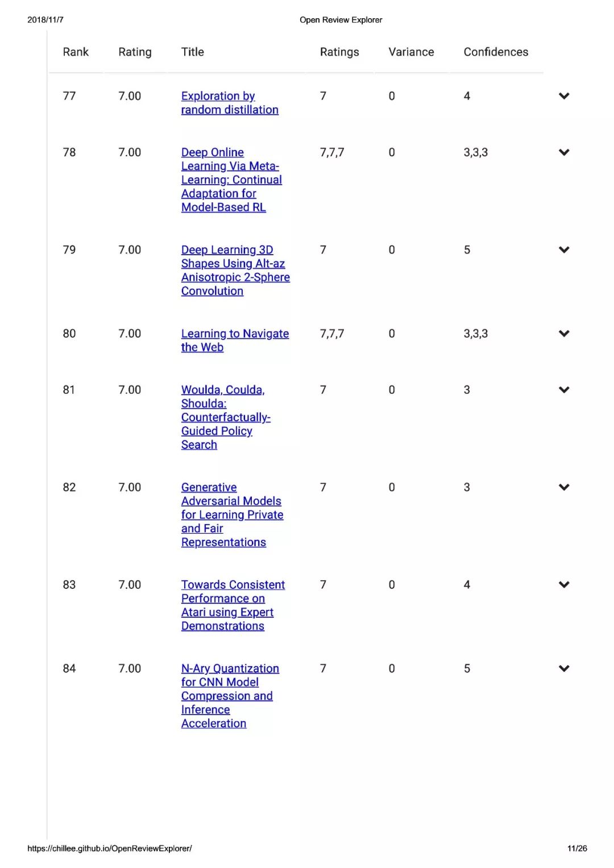Open Woulda, Coulda, Shoulda paper link
The height and width of the screenshot is (868, 614).
tap(226, 417)
